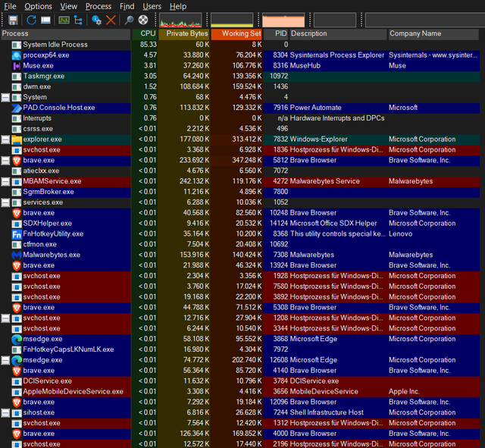Sort by the Description column header
485x448 pixels.
[338, 33]
